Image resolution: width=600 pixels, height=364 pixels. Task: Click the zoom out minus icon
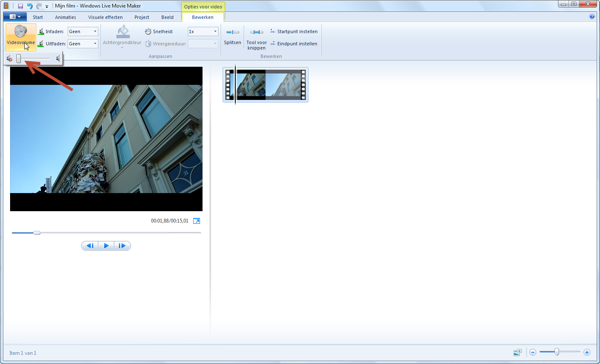point(532,352)
